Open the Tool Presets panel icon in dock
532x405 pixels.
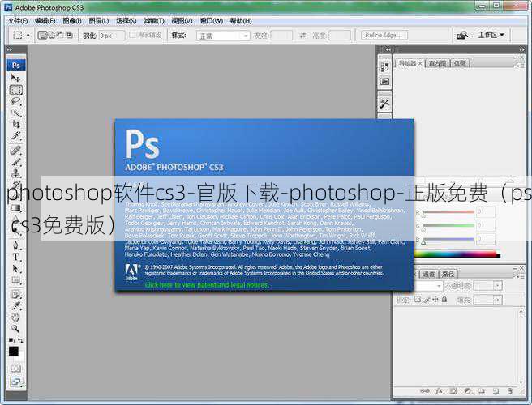[x=384, y=104]
